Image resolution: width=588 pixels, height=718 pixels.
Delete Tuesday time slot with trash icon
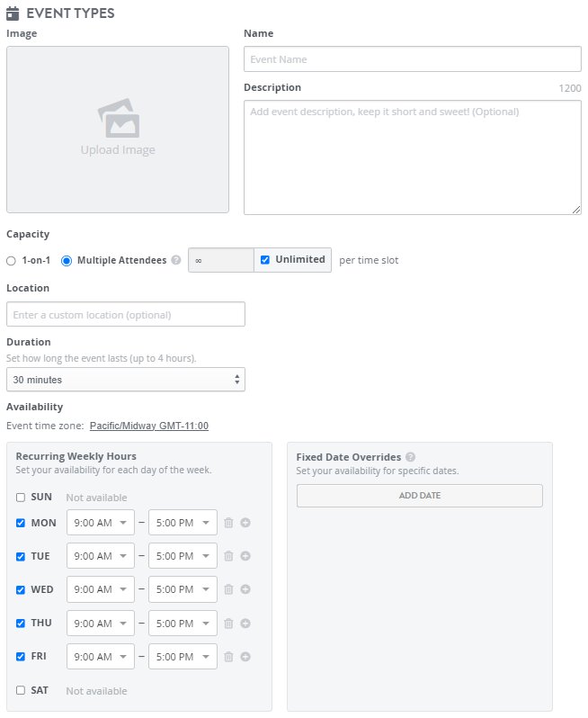[228, 556]
